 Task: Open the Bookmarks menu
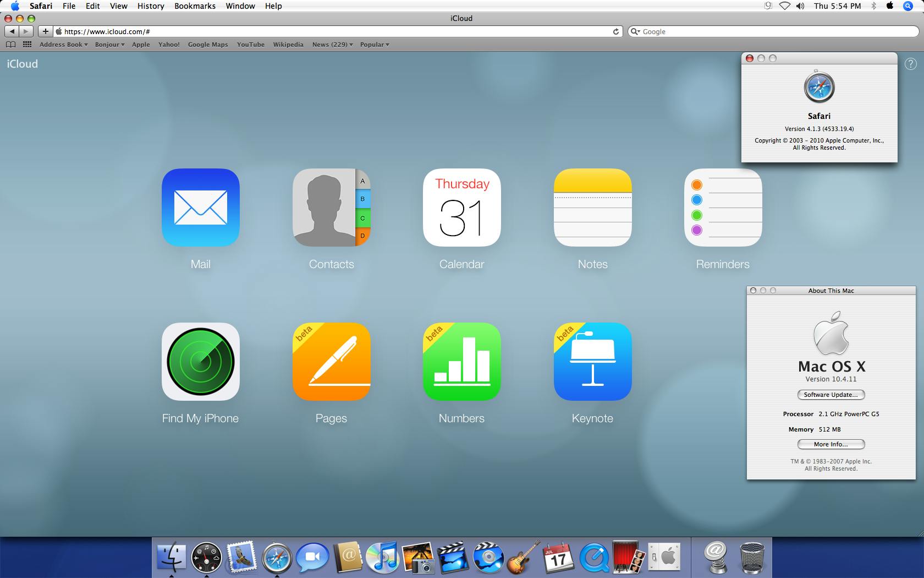point(195,6)
